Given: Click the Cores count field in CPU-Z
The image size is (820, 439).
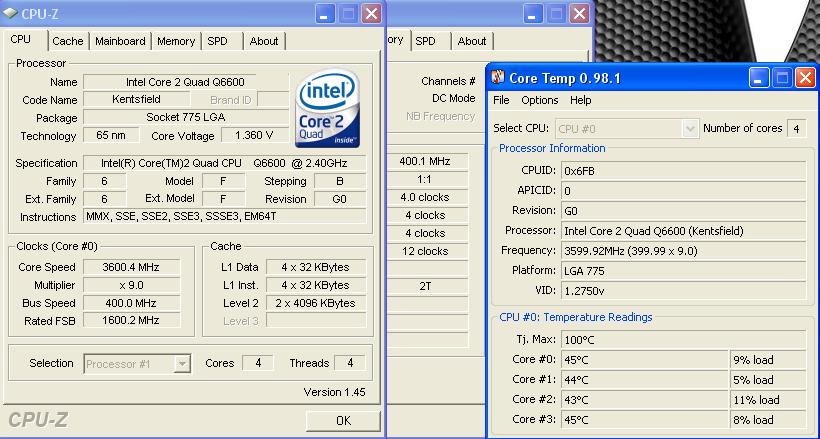Looking at the screenshot, I should (258, 363).
